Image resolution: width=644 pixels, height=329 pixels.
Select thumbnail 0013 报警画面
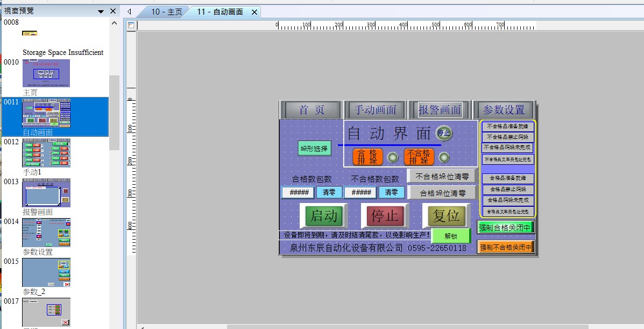point(46,193)
